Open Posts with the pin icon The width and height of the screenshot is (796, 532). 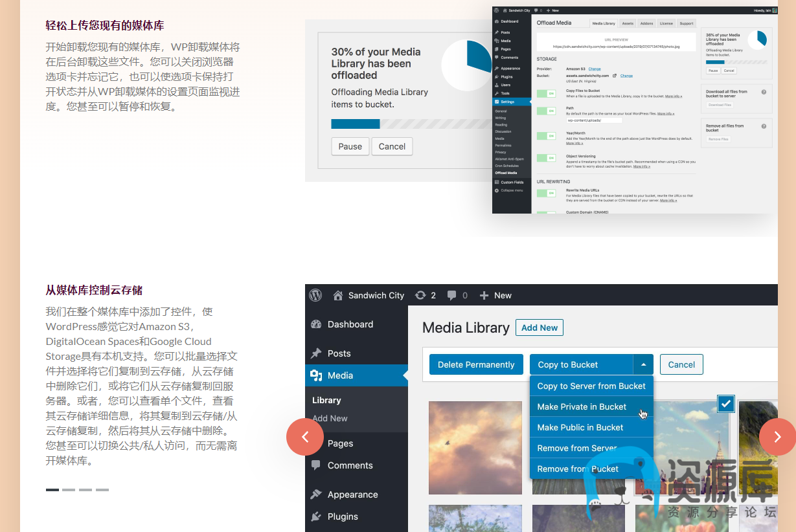[x=316, y=353]
